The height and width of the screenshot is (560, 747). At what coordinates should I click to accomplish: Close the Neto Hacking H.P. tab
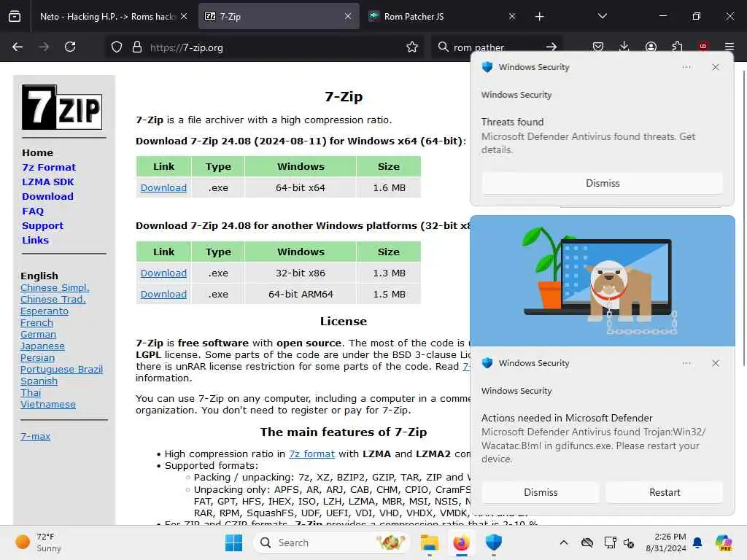pyautogui.click(x=184, y=17)
